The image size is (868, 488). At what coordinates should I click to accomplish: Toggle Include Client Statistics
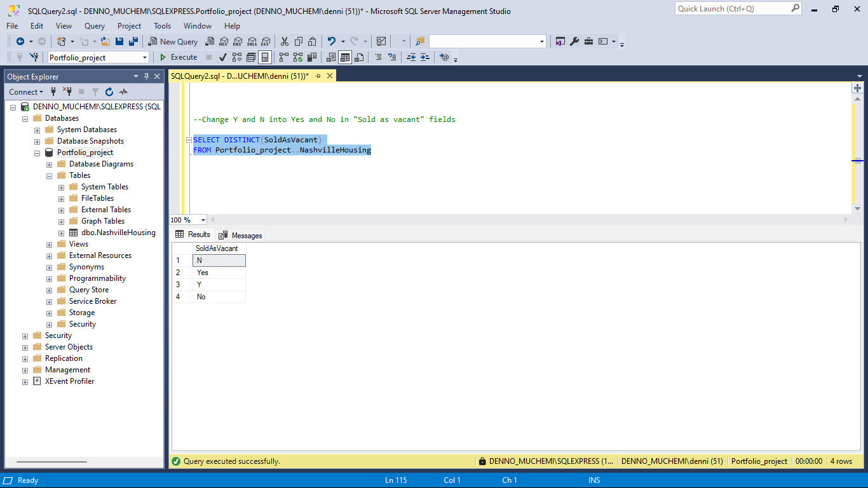point(312,57)
